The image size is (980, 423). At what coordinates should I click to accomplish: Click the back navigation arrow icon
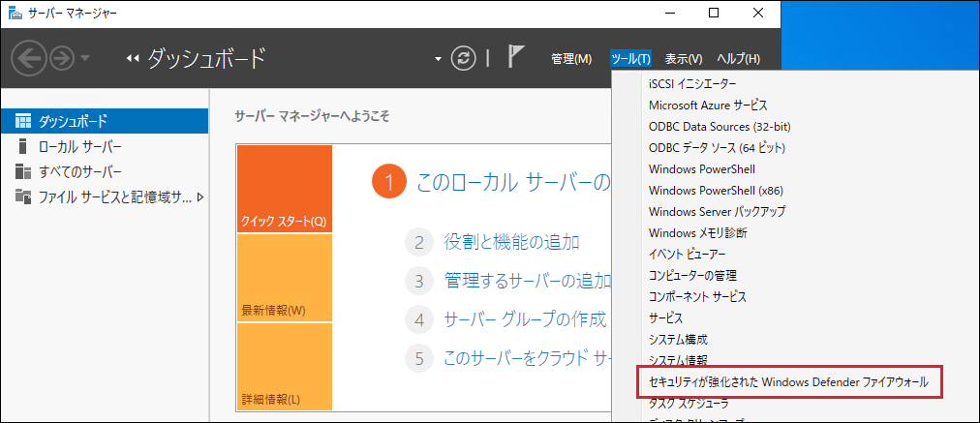click(x=29, y=59)
